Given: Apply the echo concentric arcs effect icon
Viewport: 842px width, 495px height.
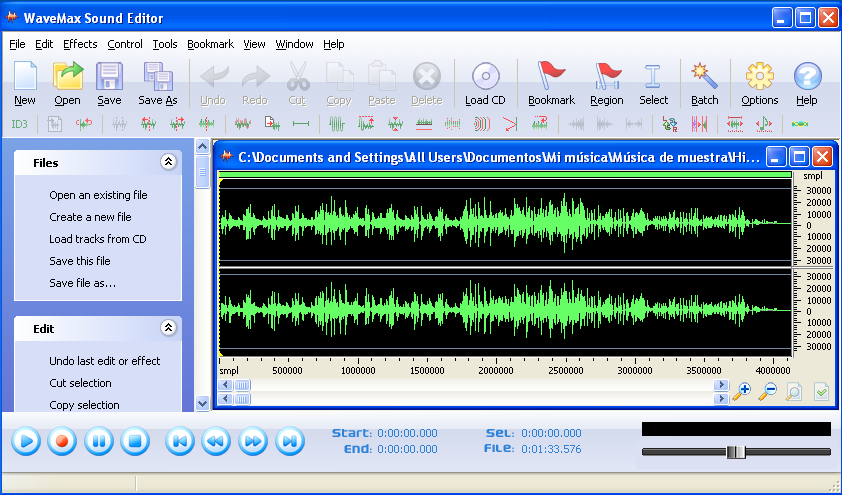Looking at the screenshot, I should point(482,125).
